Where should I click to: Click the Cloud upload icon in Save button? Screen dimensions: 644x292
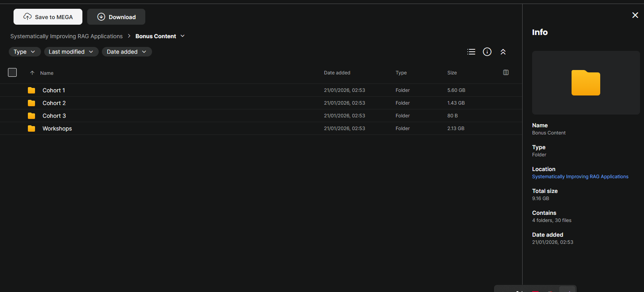27,17
